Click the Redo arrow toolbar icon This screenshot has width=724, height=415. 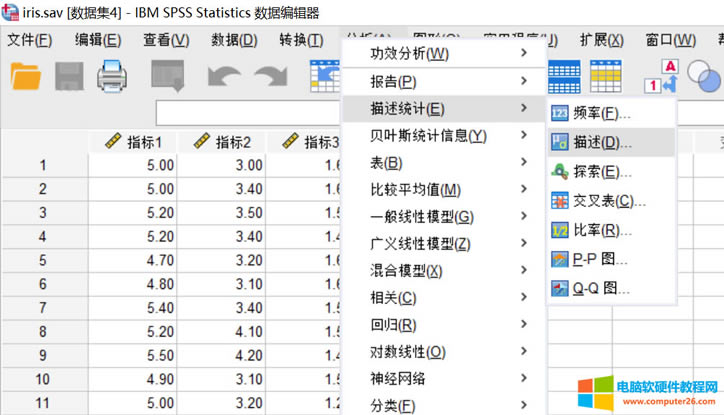tap(269, 78)
